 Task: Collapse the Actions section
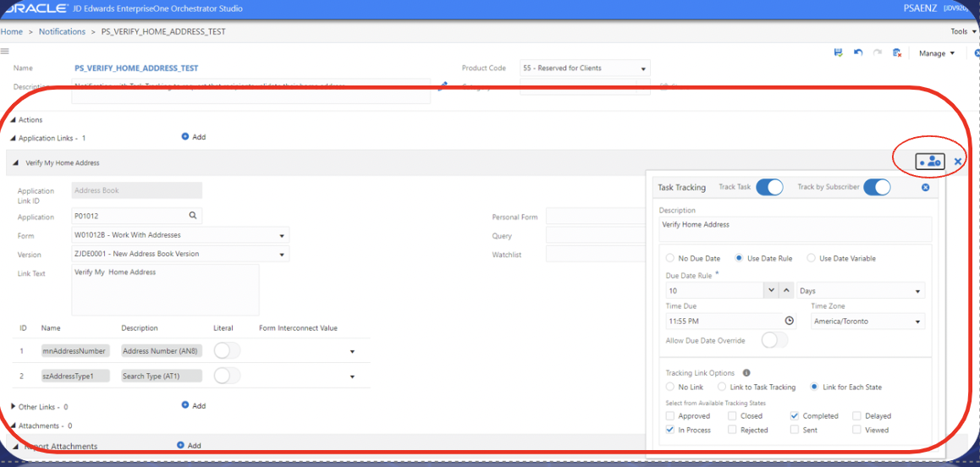[14, 120]
